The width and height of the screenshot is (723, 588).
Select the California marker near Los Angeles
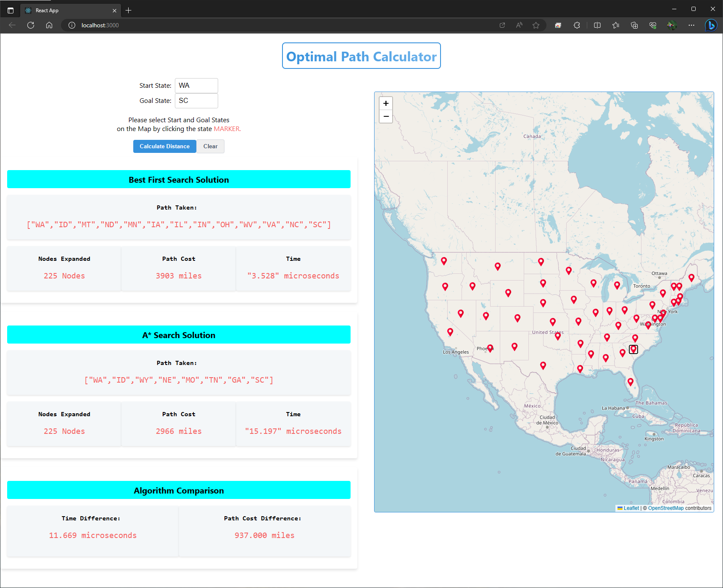coord(450,332)
